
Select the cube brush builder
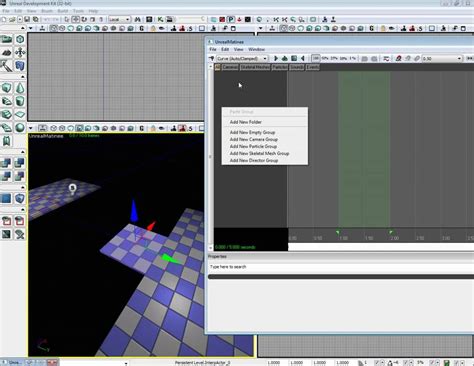6,88
